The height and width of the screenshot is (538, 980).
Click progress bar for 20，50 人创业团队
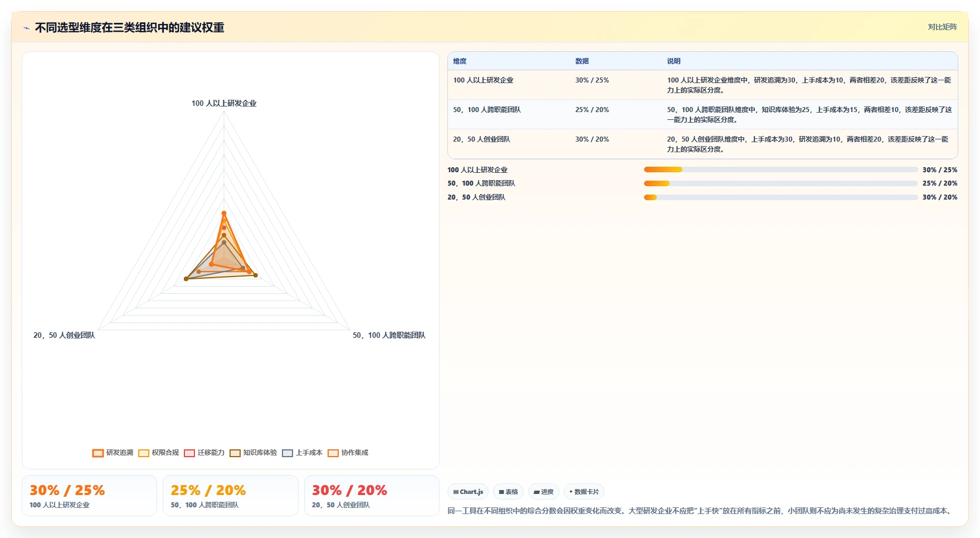point(781,197)
